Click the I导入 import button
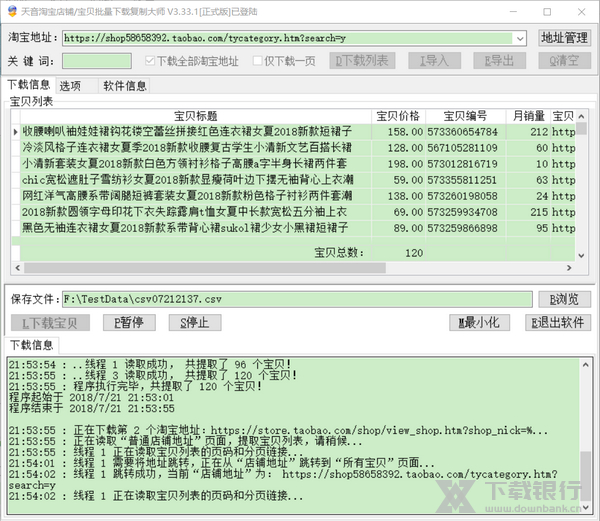 (x=434, y=61)
